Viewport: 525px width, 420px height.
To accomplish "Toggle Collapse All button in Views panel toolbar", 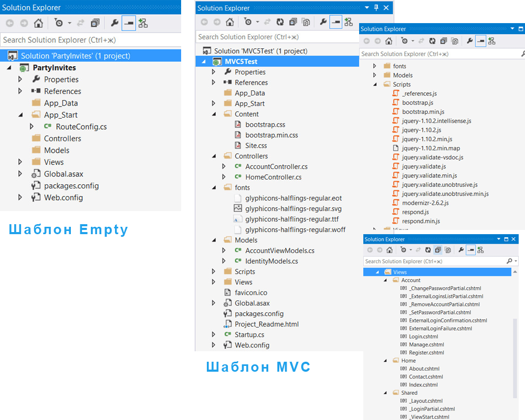I will pyautogui.click(x=438, y=250).
